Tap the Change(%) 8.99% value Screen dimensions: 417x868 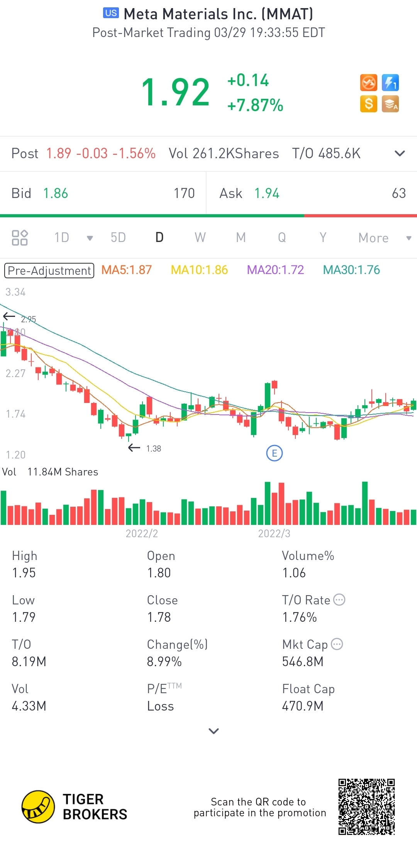(164, 662)
